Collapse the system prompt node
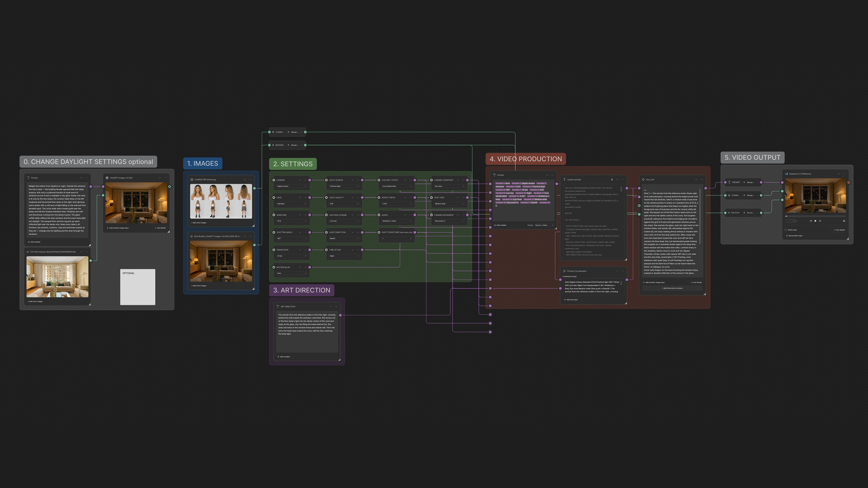This screenshot has width=868, height=488. (617, 179)
